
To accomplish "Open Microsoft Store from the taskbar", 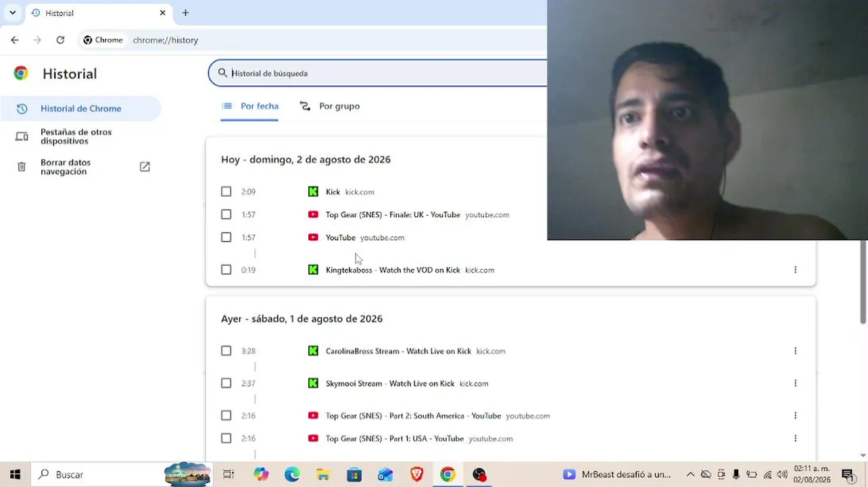I will coord(354,475).
